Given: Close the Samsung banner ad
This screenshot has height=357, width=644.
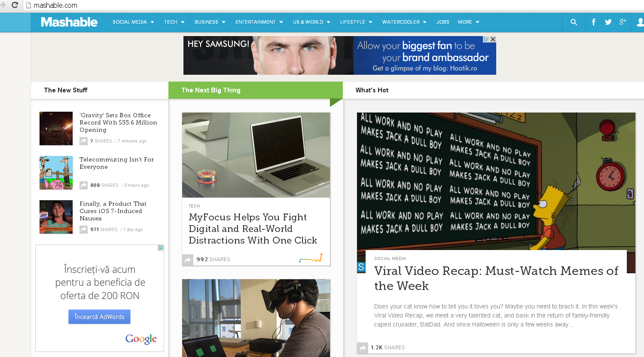Looking at the screenshot, I should pyautogui.click(x=493, y=39).
